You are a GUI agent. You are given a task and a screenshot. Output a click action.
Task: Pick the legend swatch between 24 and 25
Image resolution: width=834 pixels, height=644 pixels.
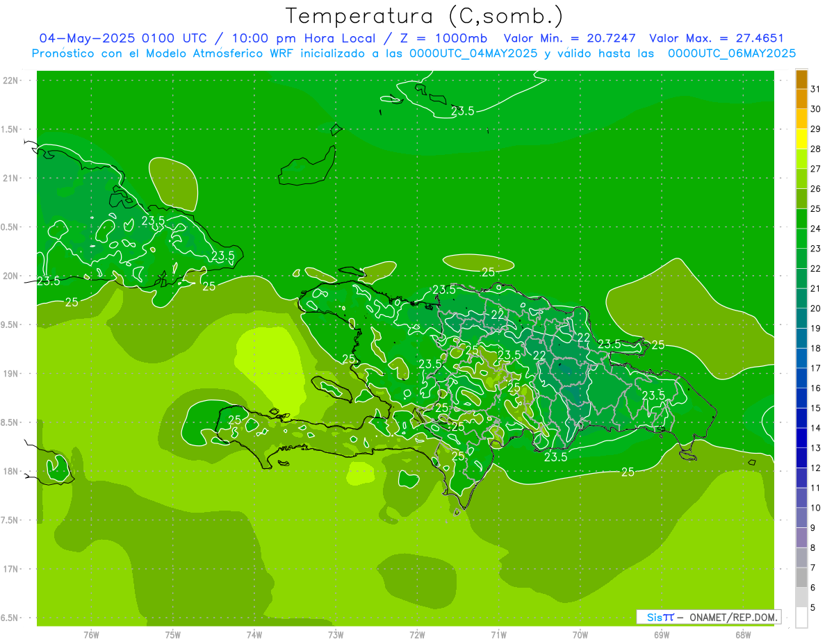pos(801,219)
